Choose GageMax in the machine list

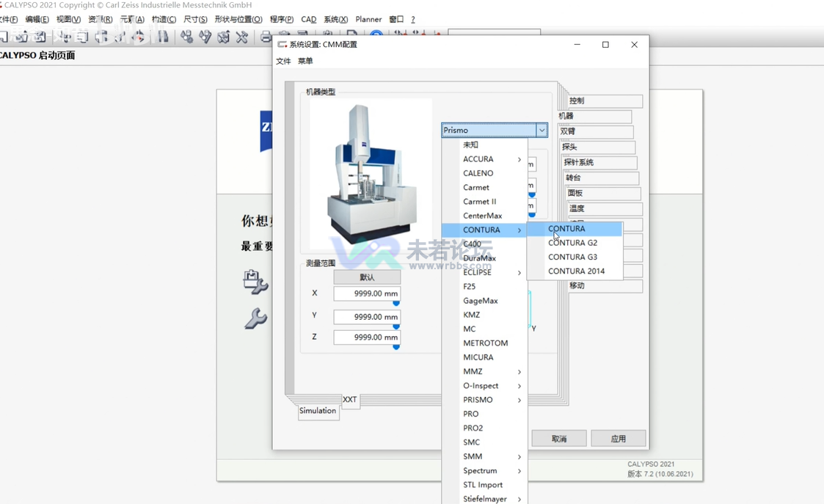484,301
